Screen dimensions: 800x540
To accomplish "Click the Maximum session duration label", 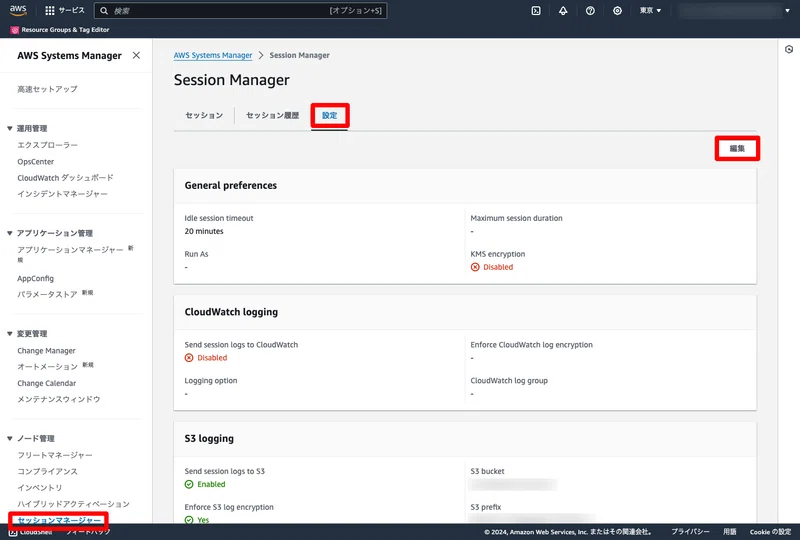I will 516,218.
